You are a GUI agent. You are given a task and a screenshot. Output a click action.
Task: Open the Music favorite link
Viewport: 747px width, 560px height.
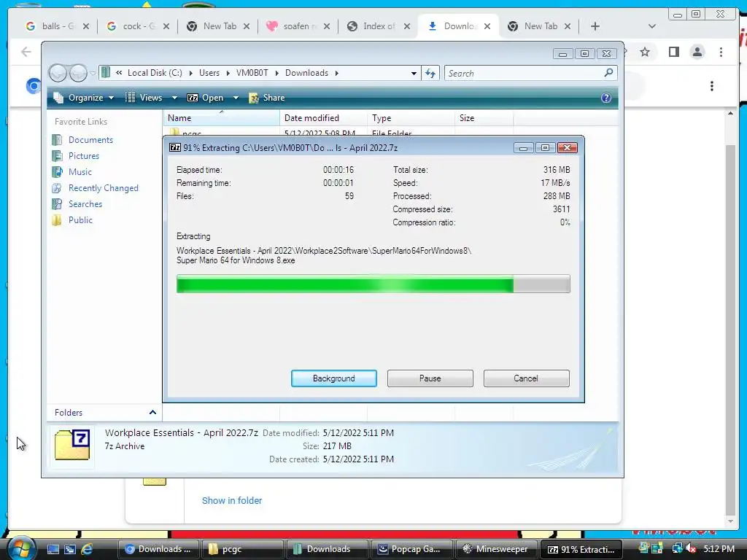pos(80,172)
